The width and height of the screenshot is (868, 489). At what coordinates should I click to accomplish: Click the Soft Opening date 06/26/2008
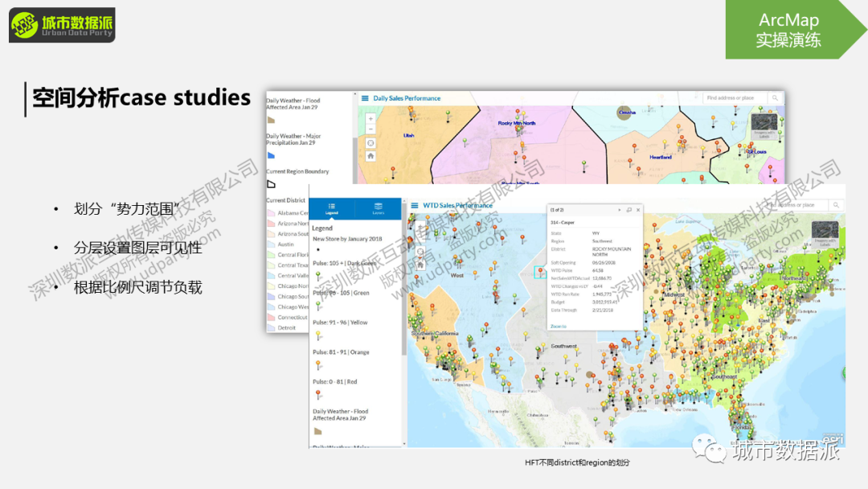[603, 263]
